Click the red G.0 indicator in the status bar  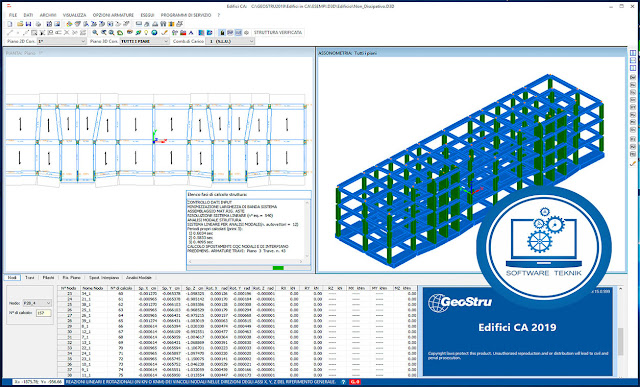355,382
